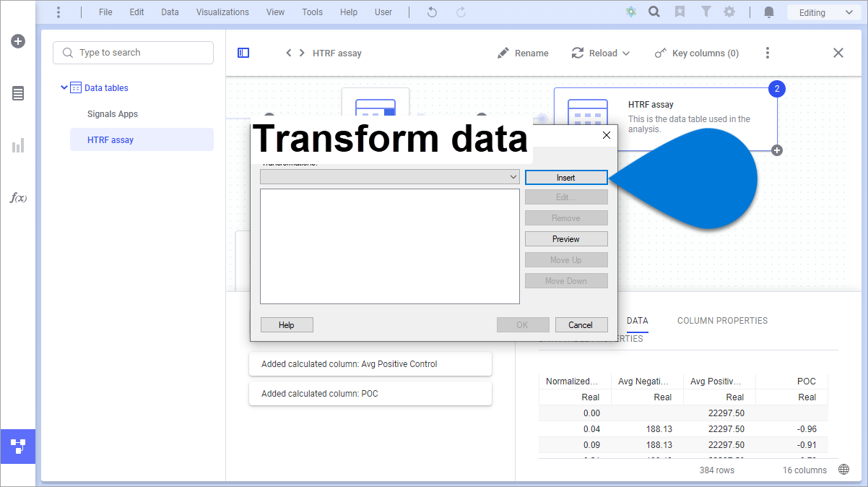Screen dimensions: 868x487
Task: Open the Help menu
Action: [x=349, y=12]
